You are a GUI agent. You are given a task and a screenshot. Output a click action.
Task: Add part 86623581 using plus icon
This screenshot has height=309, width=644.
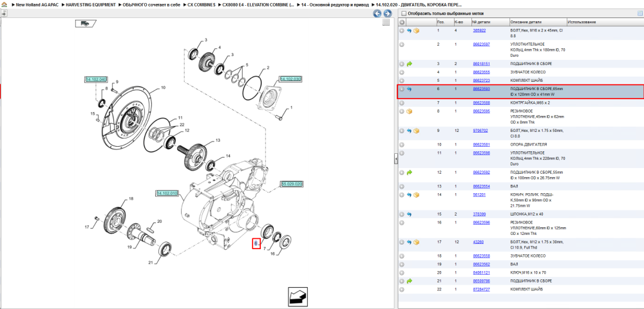402,144
